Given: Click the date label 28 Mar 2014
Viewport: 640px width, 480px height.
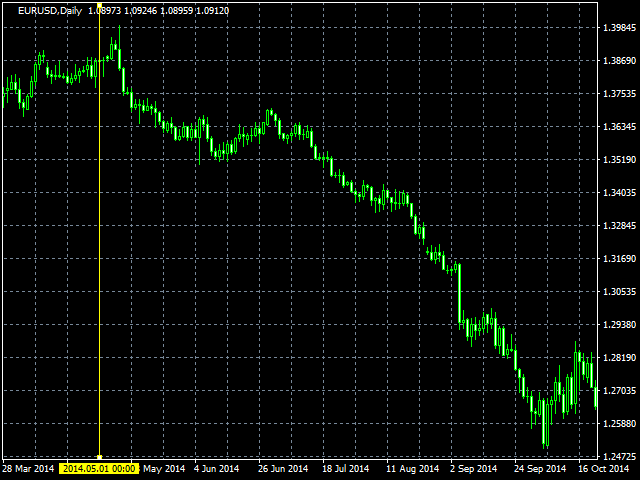Looking at the screenshot, I should [28, 468].
